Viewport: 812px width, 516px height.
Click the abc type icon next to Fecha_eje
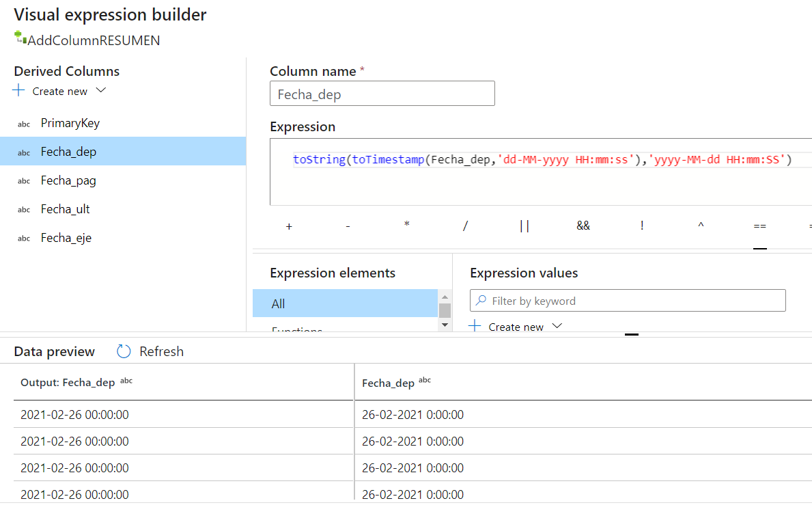point(24,239)
